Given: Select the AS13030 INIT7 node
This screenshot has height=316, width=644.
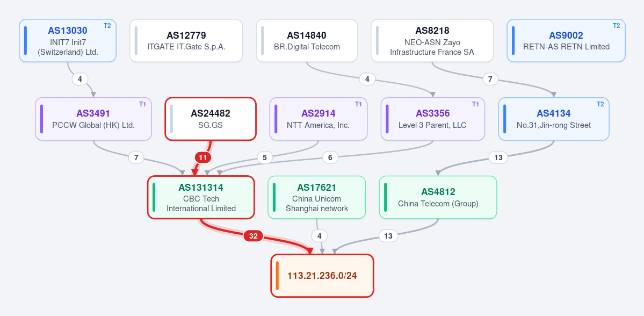Looking at the screenshot, I should 68,41.
